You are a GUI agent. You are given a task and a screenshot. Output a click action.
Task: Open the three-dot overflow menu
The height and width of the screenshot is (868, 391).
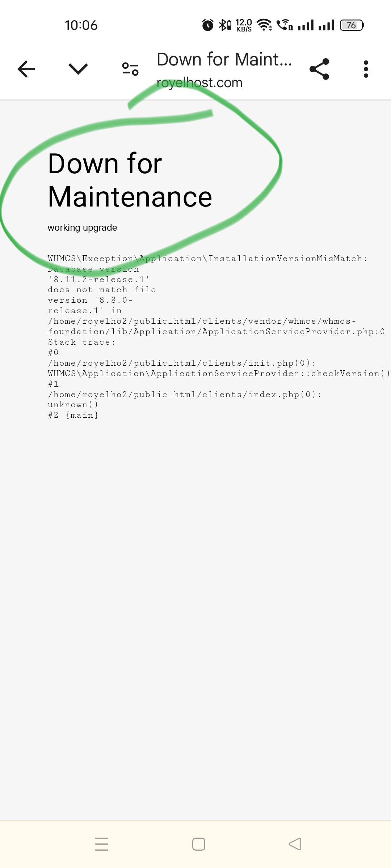tap(366, 69)
